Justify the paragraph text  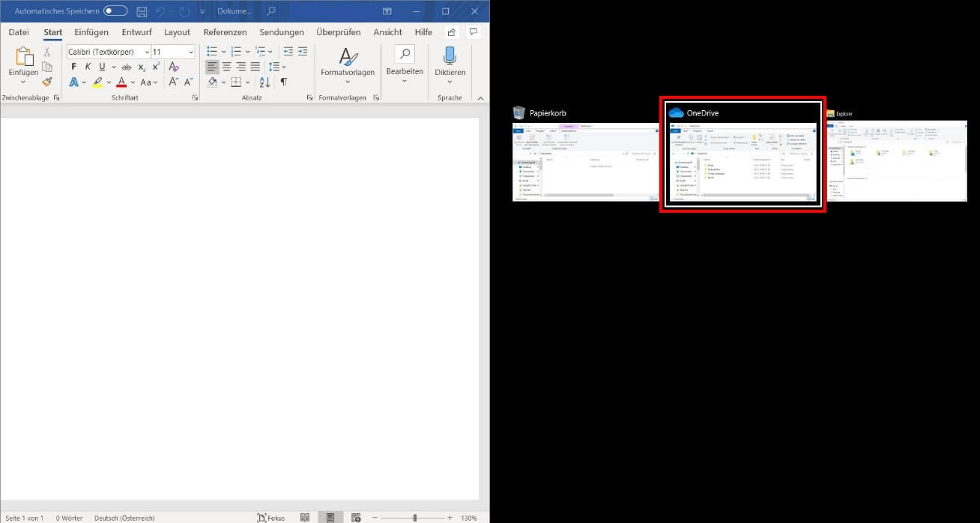point(255,67)
